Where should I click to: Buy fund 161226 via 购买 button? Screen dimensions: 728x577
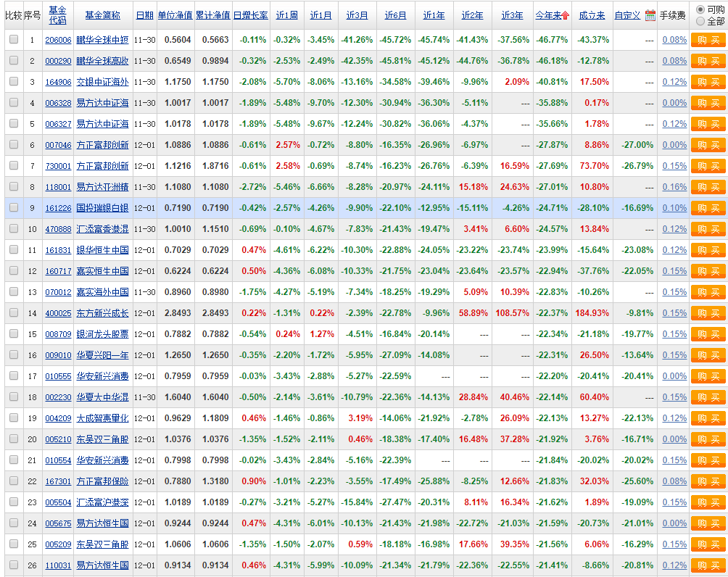click(708, 208)
